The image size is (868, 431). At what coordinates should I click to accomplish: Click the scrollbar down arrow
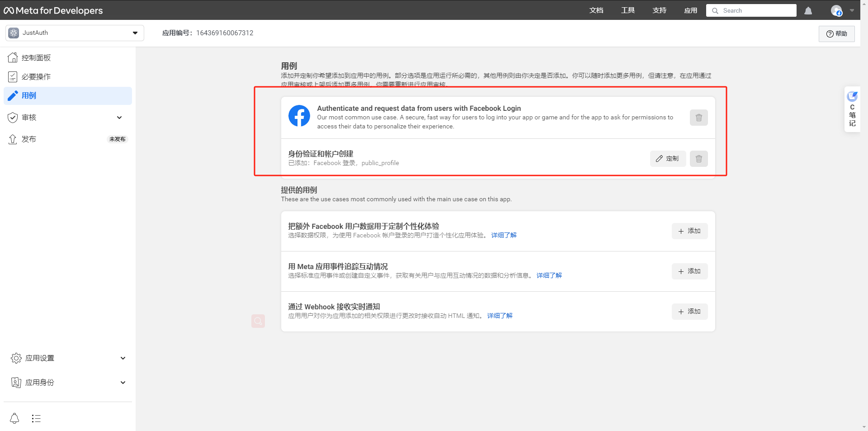tap(864, 427)
